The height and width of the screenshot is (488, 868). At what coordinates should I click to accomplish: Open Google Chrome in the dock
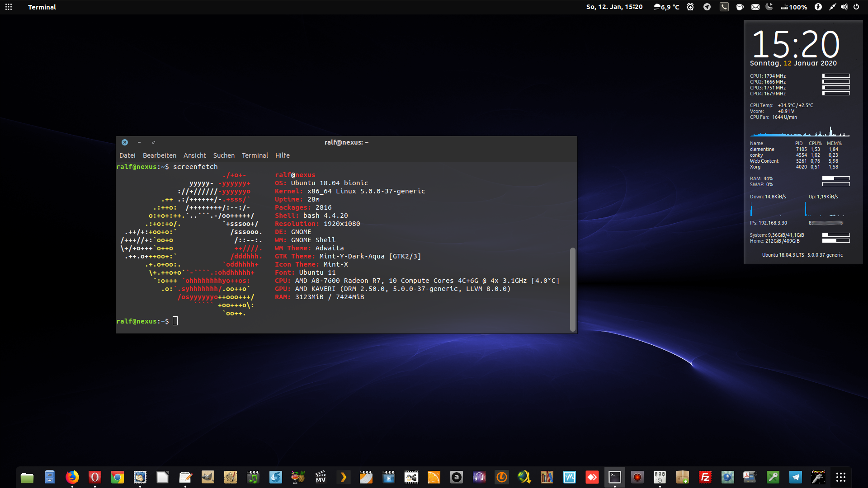tap(118, 477)
